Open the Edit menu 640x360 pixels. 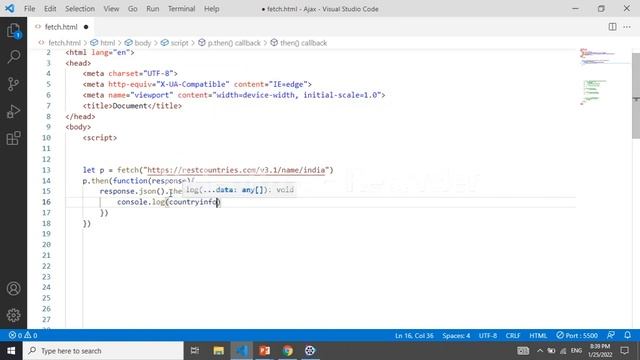point(50,9)
